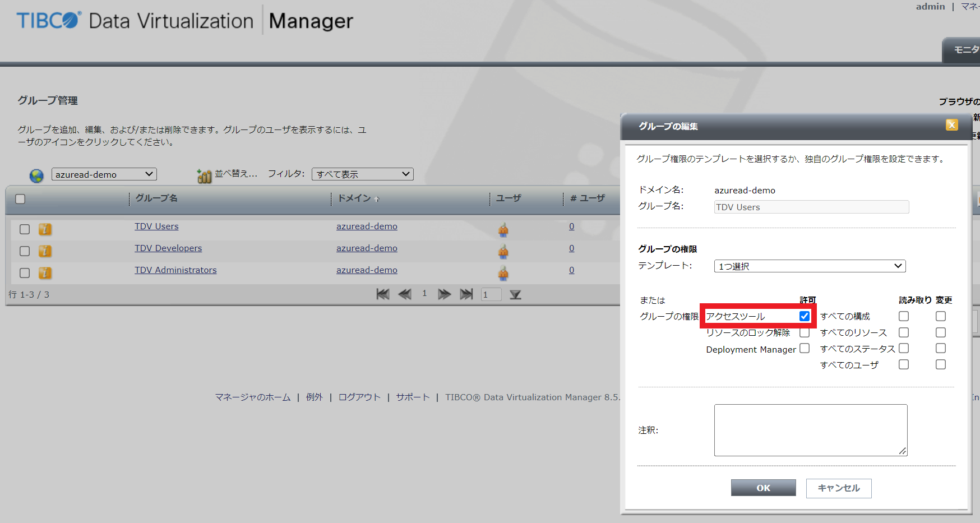Open the サポート footer link
The image size is (980, 523).
point(413,397)
